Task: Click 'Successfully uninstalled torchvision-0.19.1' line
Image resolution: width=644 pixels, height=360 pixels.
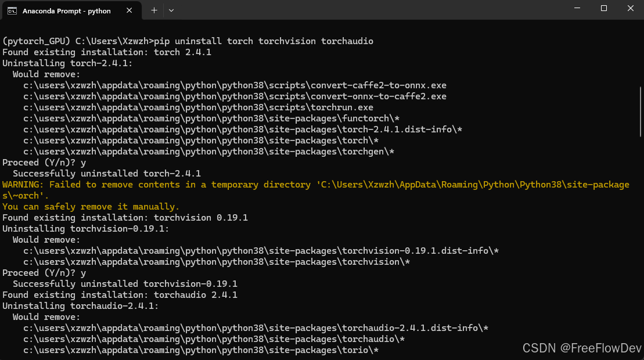Action: pyautogui.click(x=125, y=284)
